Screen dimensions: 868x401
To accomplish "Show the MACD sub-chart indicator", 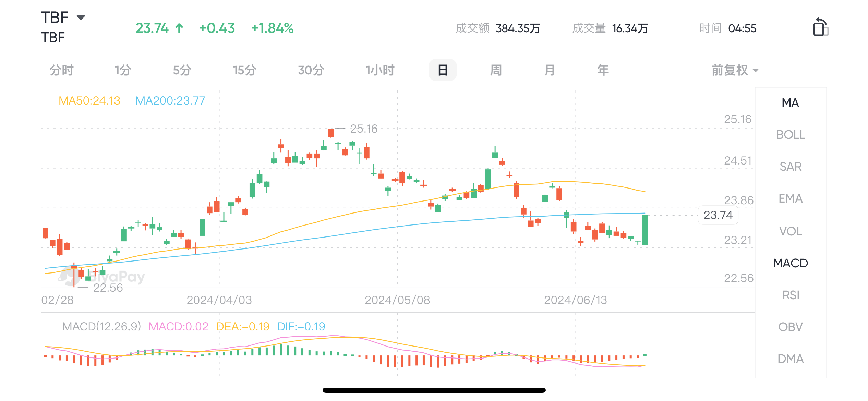I will point(791,263).
